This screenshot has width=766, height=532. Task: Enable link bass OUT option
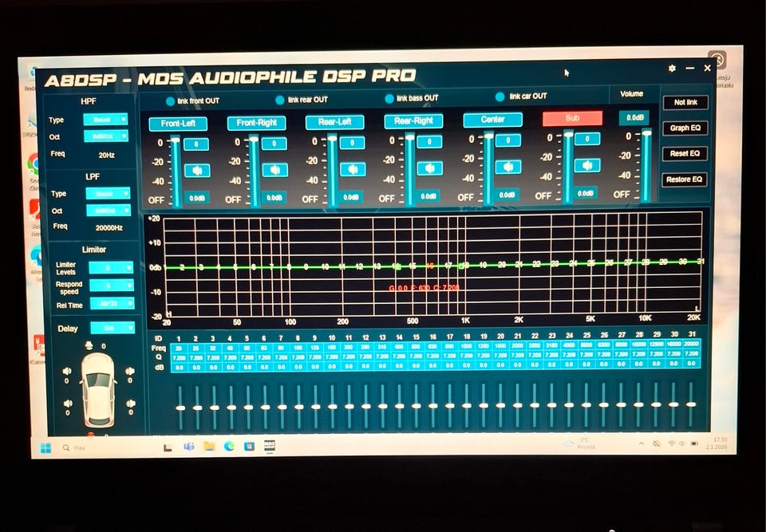[x=389, y=99]
